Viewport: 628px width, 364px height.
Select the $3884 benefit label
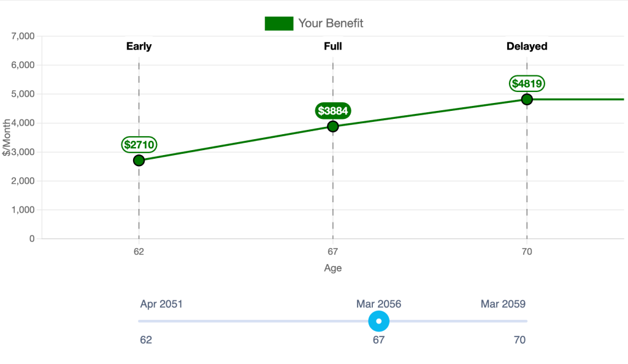click(x=333, y=111)
